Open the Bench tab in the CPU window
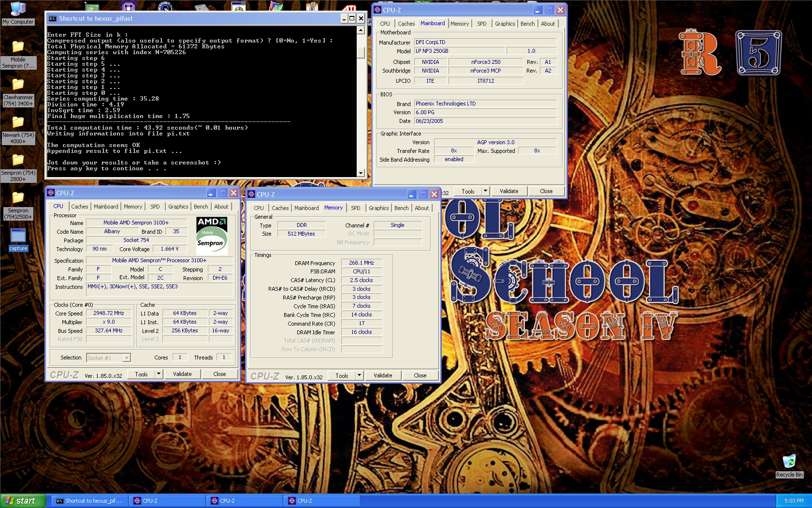 click(x=201, y=207)
